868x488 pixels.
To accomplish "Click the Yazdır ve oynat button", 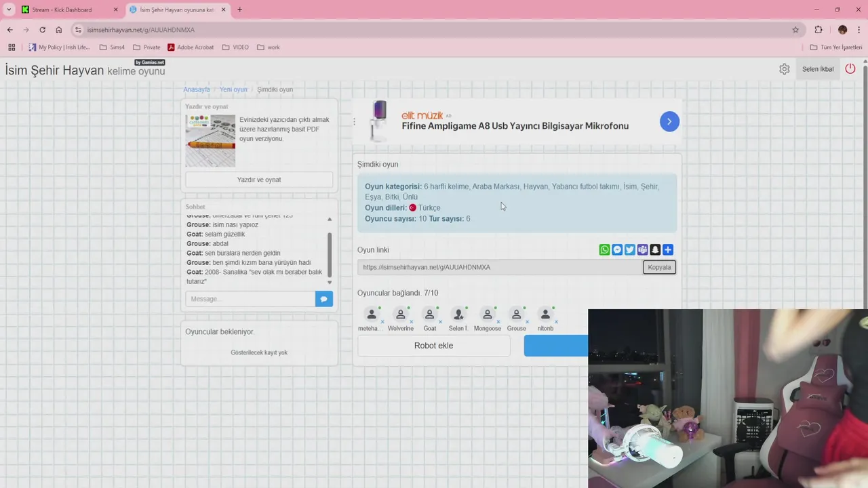I will tap(259, 180).
